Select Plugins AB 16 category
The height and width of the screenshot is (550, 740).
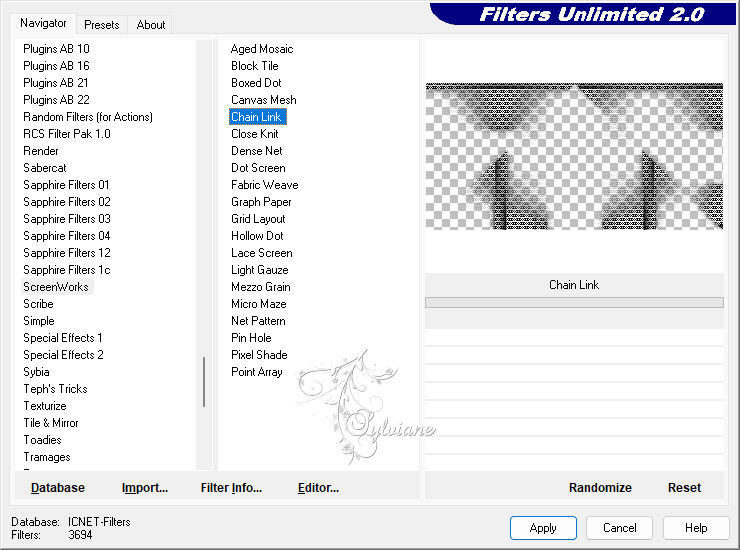56,66
